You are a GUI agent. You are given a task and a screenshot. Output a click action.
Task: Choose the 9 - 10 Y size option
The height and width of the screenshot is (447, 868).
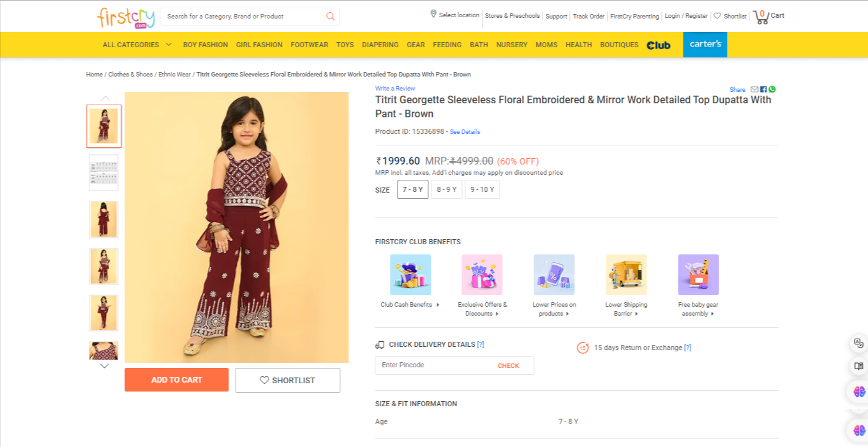(482, 189)
